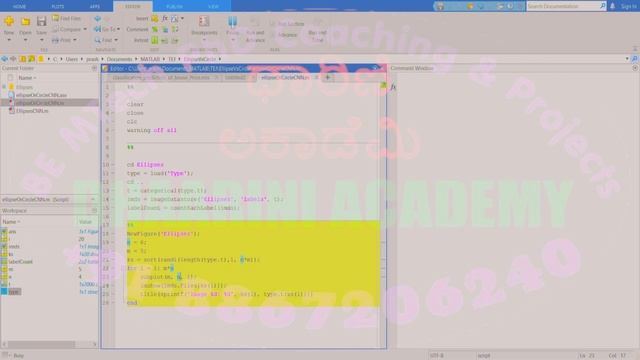
Task: Open Command Window actions menu
Action: [635, 68]
